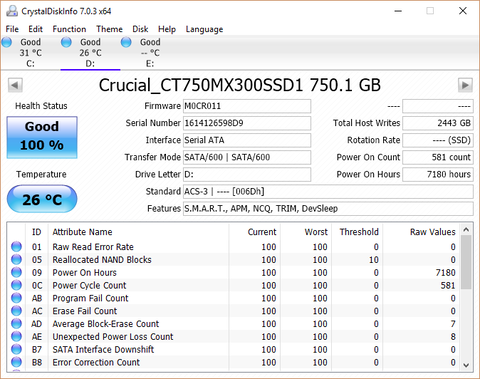The height and width of the screenshot is (379, 480).
Task: Open the Help menu
Action: (x=167, y=29)
